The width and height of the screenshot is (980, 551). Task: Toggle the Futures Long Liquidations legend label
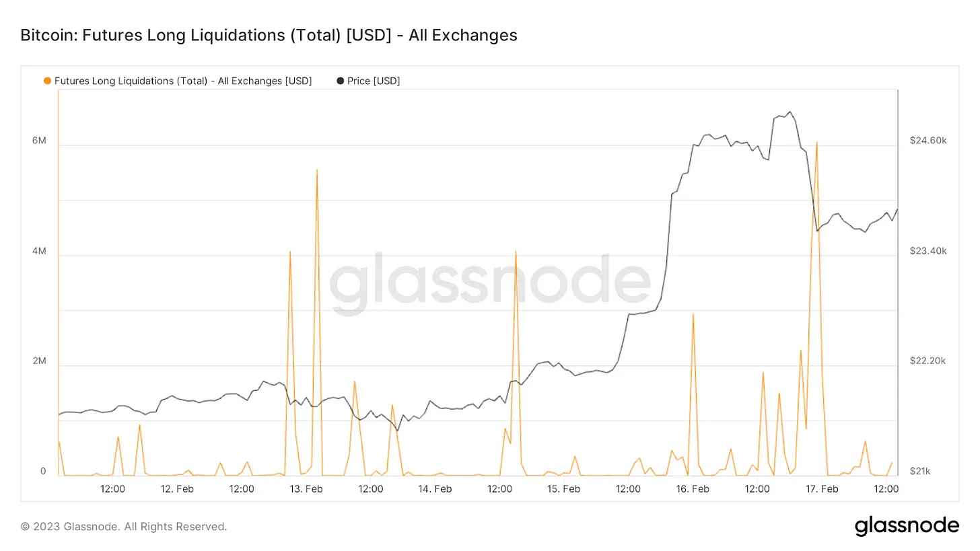click(x=182, y=81)
